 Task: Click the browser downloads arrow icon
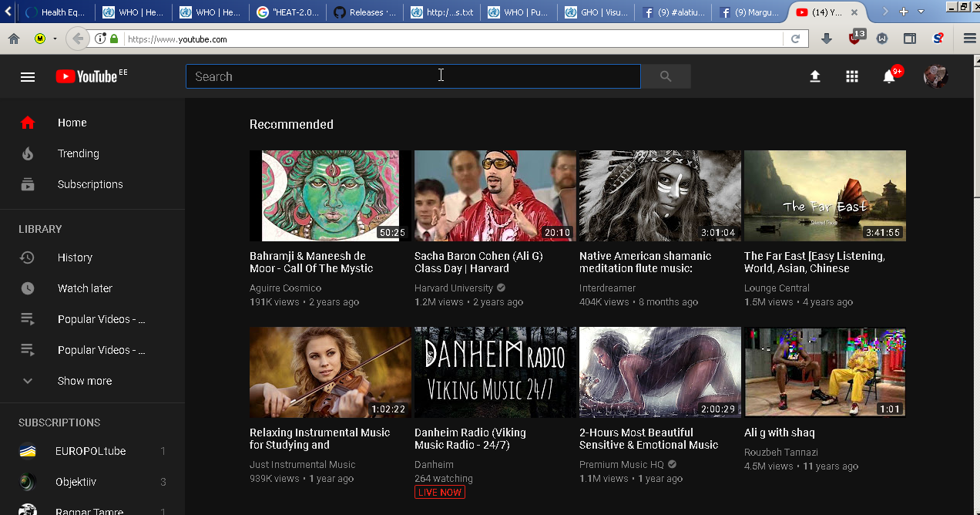827,39
